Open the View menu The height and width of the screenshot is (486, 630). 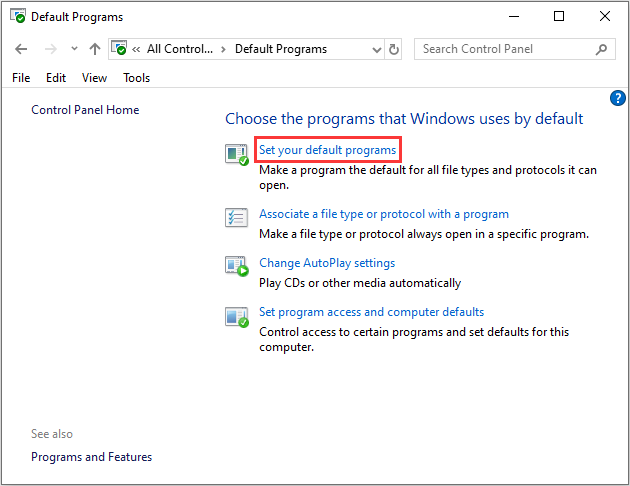[94, 78]
